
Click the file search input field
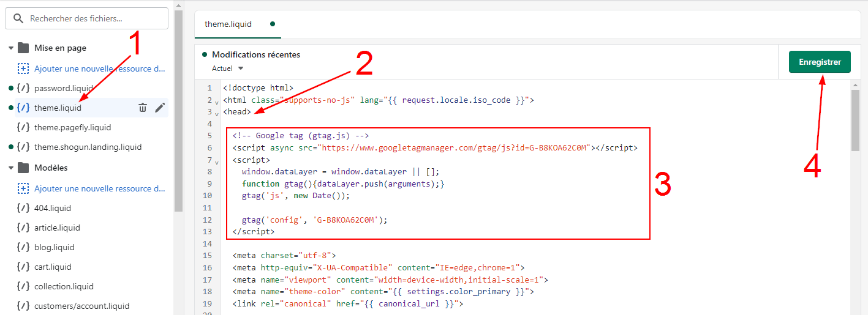(x=92, y=19)
